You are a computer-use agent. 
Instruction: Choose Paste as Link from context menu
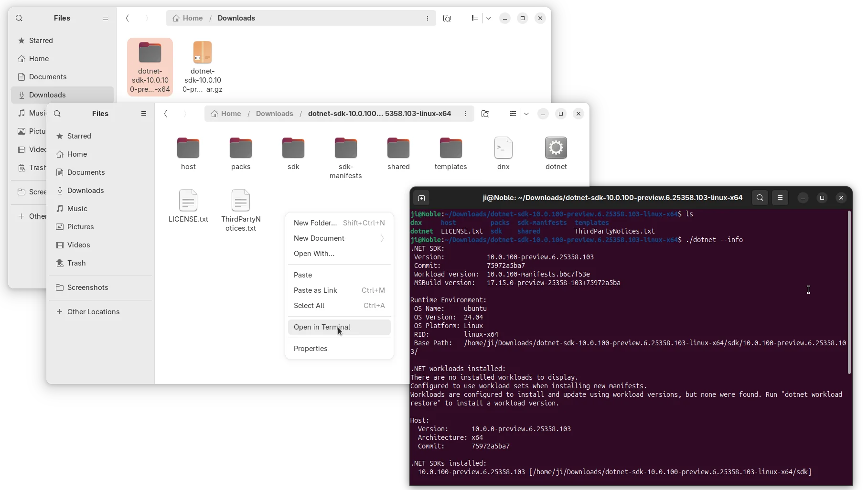339,290
